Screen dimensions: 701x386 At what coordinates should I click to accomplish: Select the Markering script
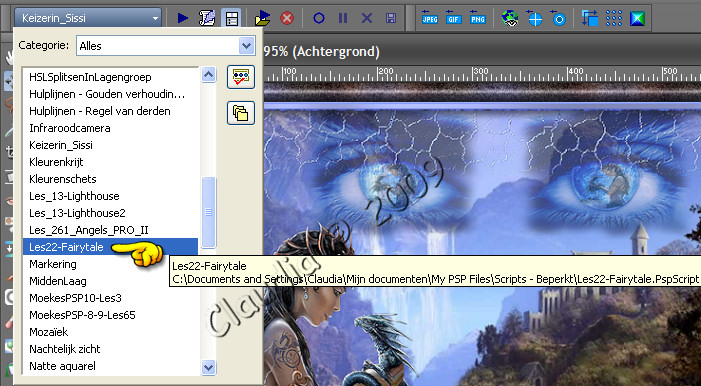coord(110,264)
